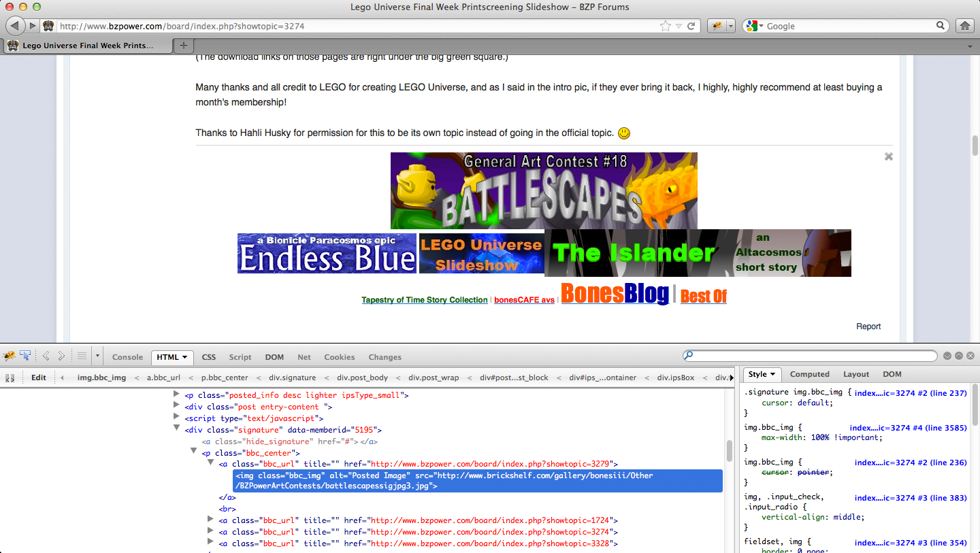980x553 pixels.
Task: Open the bonesCAFE avs link
Action: click(524, 300)
